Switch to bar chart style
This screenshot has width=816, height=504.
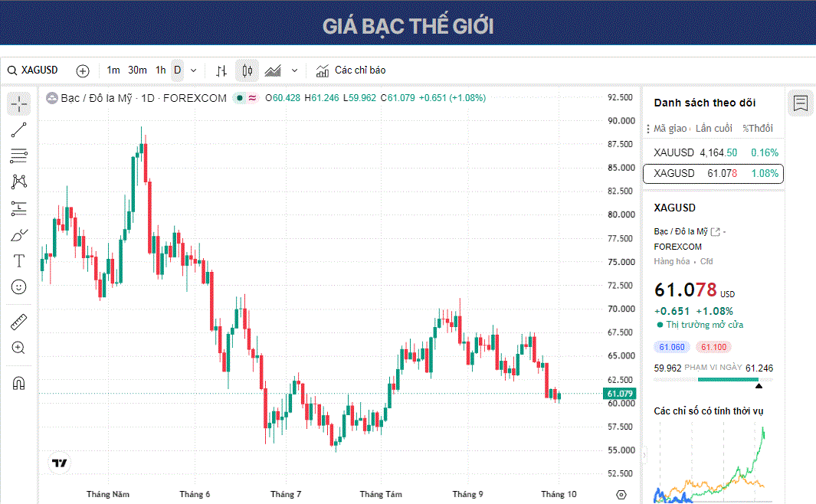221,70
